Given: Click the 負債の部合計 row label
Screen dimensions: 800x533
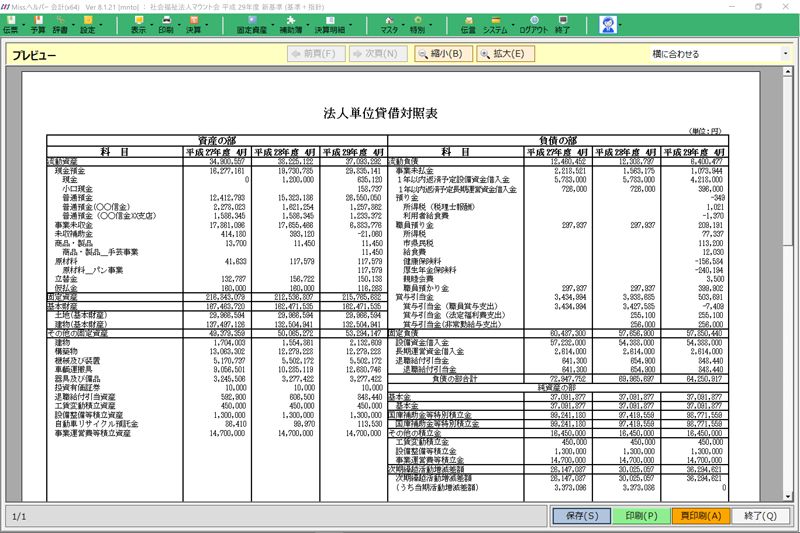Looking at the screenshot, I should click(455, 378).
